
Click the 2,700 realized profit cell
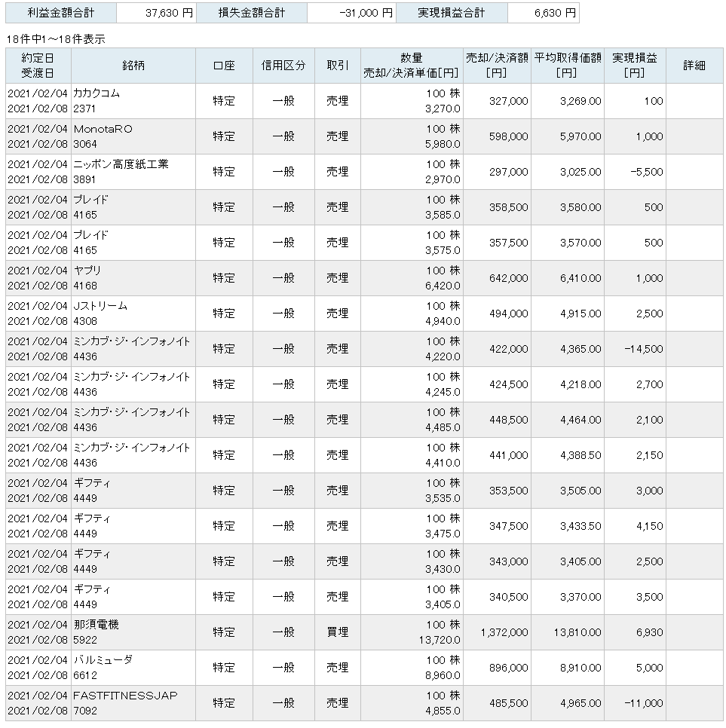[649, 384]
